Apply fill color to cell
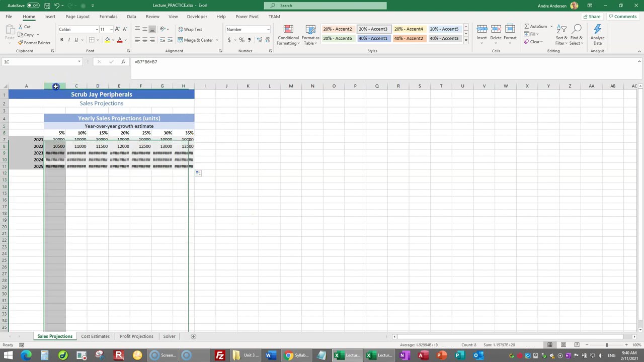 point(107,40)
